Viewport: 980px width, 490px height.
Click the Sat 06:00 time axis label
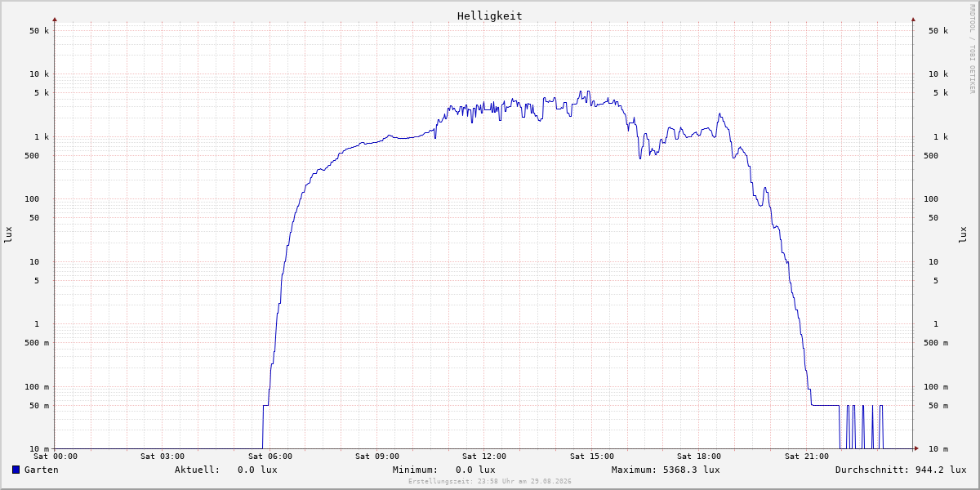click(x=270, y=457)
